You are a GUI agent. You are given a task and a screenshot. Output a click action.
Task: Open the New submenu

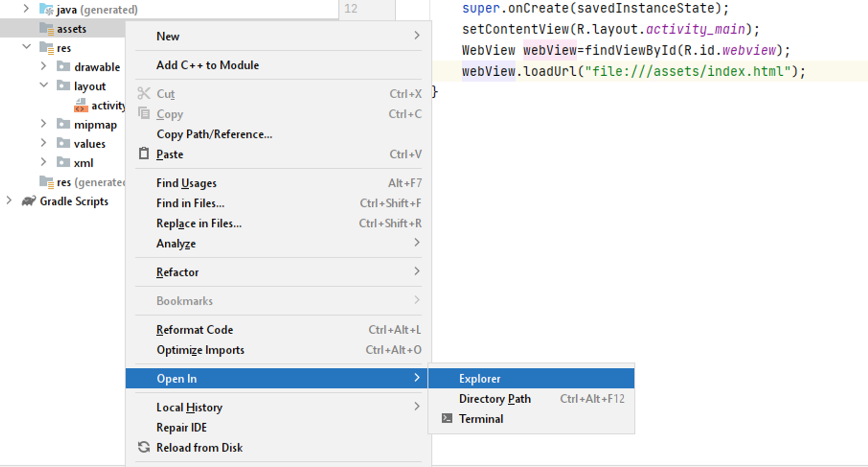tap(168, 36)
